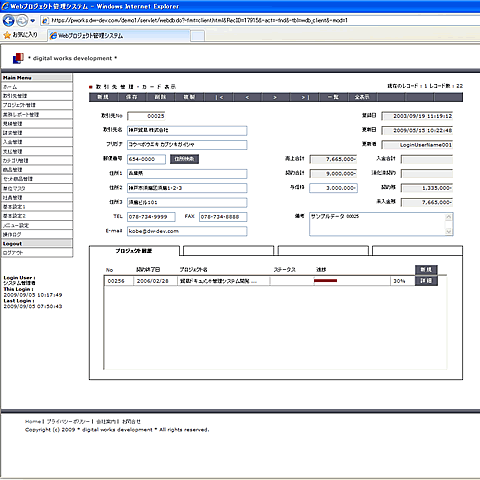Click the browser address bar URL
The width and height of the screenshot is (480, 480).
coord(199,20)
